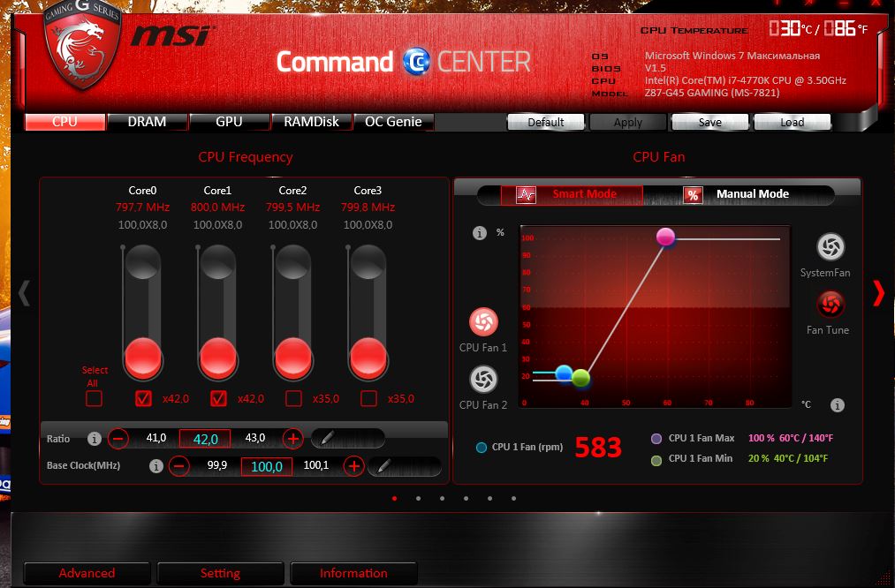
Task: Load a saved profile
Action: 793,122
